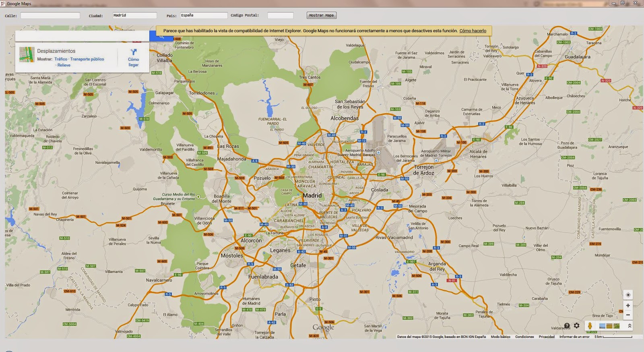This screenshot has width=644, height=352.
Task: Zoom in with the plus button
Action: pos(628,306)
